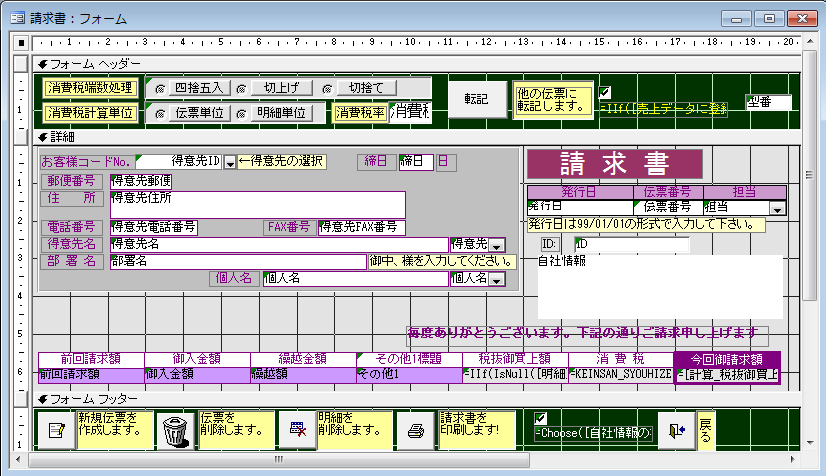Select the お客様コードNo. label
Image resolution: width=826 pixels, height=476 pixels.
[x=87, y=162]
